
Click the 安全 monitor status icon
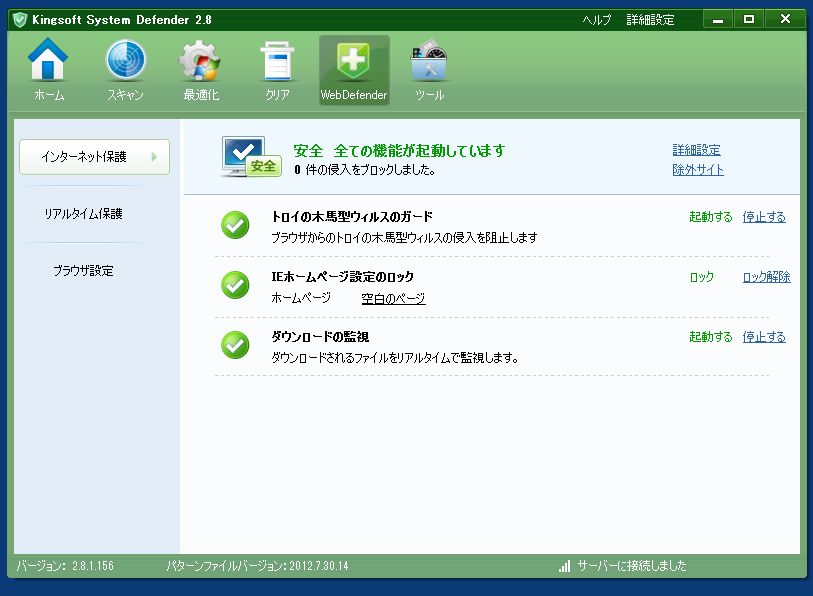251,157
